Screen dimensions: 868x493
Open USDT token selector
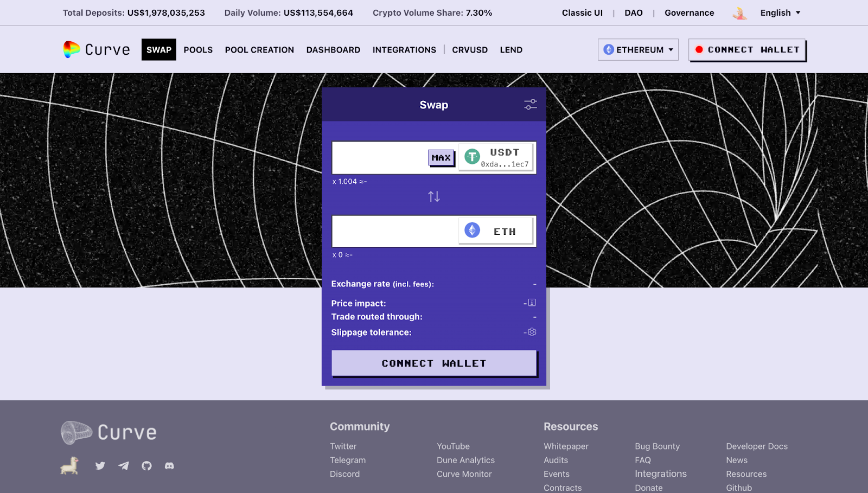[496, 157]
